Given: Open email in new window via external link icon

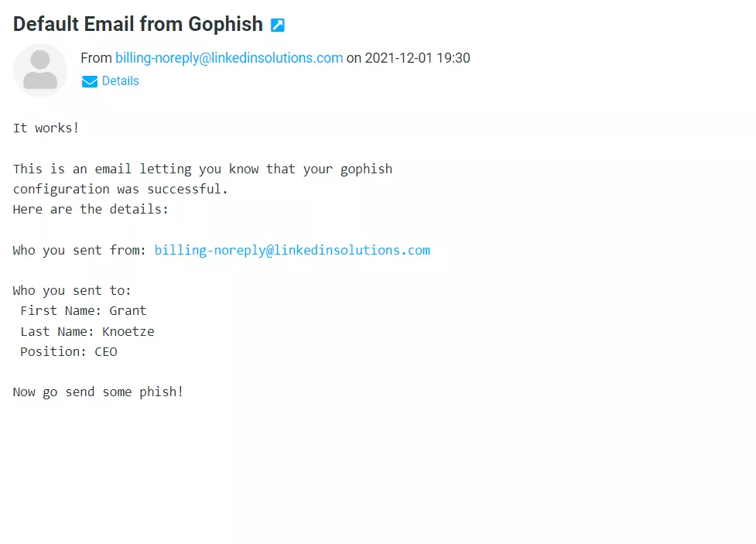Looking at the screenshot, I should (276, 24).
